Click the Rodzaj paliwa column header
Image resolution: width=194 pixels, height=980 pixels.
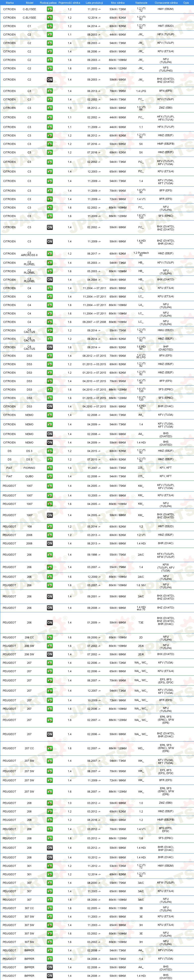(x=48, y=3)
